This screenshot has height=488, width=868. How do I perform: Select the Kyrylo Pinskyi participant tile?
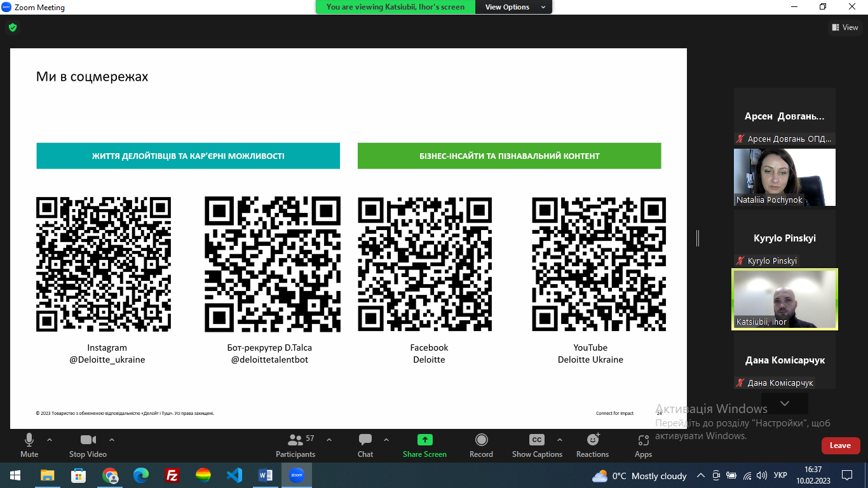[x=785, y=238]
